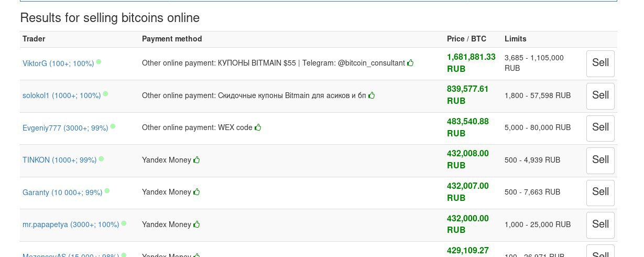
Task: Click Yandex Money text in mr.papapetya row
Action: [167, 224]
